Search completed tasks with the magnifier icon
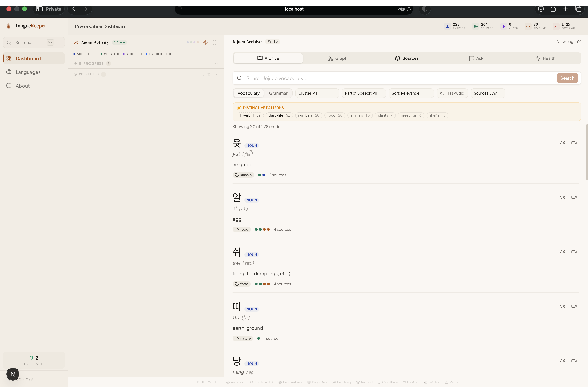Screen dimensions: 588x387 202,74
